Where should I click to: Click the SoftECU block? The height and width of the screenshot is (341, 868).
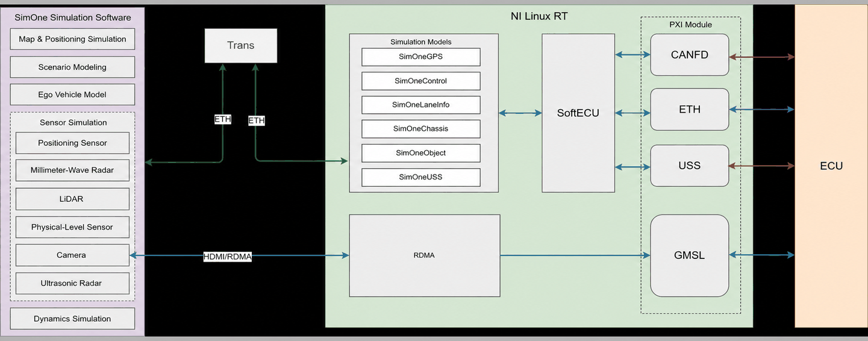click(x=578, y=113)
